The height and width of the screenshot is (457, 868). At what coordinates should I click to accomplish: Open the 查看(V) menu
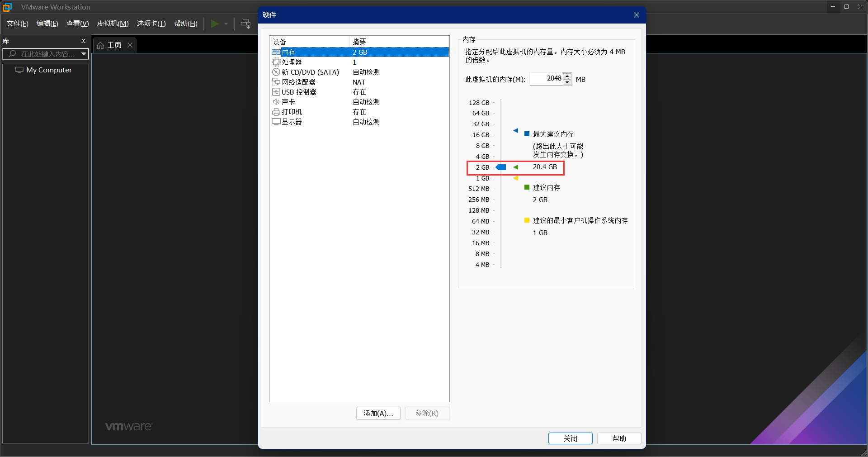click(x=77, y=24)
